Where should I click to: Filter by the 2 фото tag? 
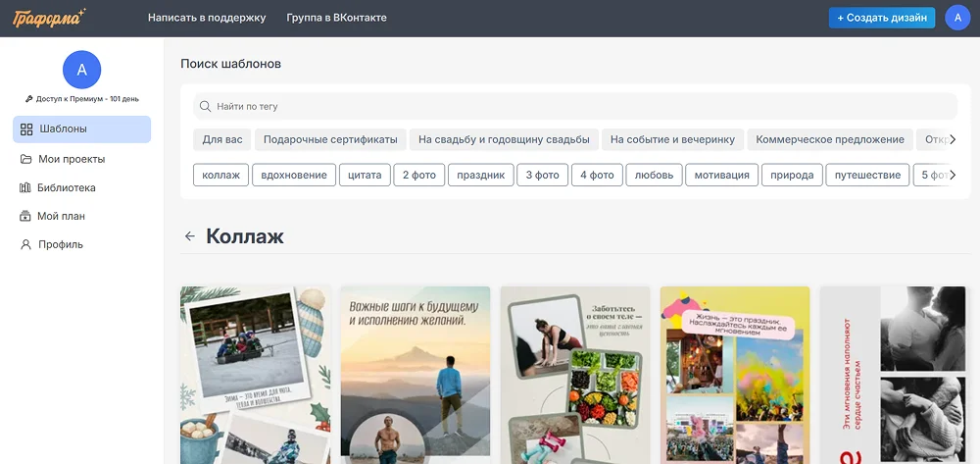(419, 175)
